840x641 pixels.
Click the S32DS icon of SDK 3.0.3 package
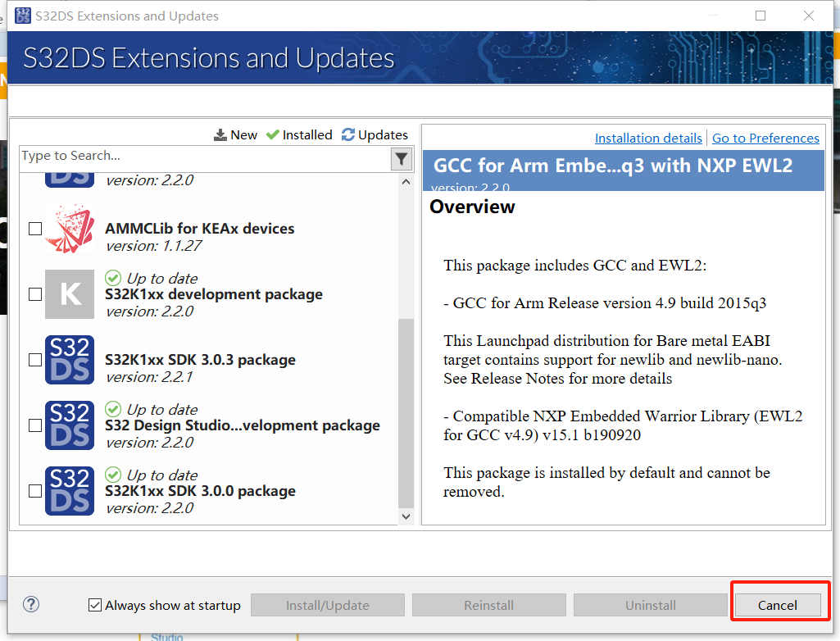(x=70, y=360)
